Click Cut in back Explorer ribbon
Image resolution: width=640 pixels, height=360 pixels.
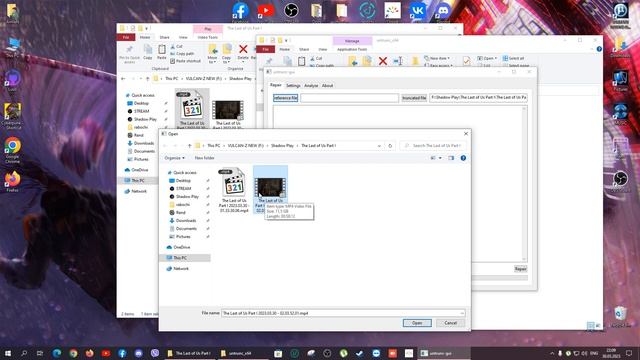[x=176, y=47]
